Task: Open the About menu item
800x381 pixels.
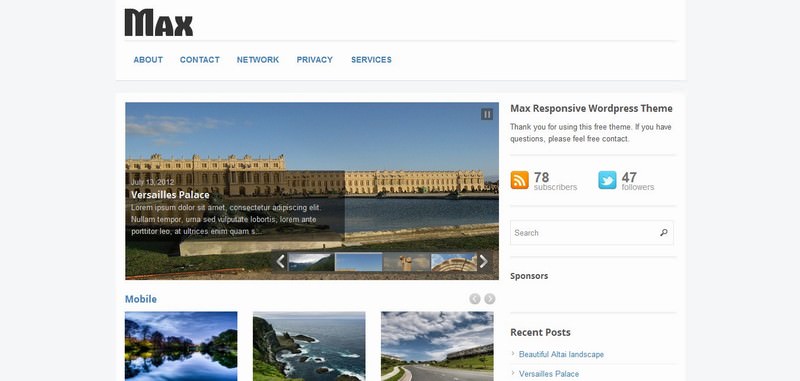Action: pyautogui.click(x=148, y=60)
